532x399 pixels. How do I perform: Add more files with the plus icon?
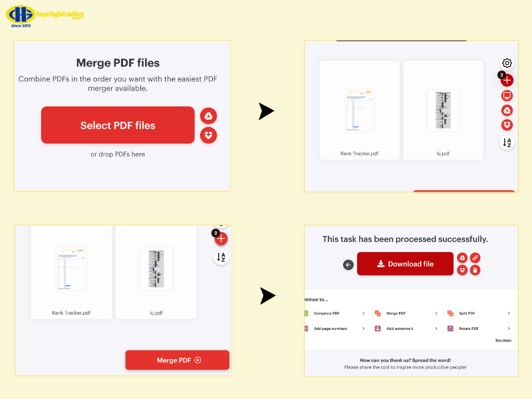(x=508, y=80)
